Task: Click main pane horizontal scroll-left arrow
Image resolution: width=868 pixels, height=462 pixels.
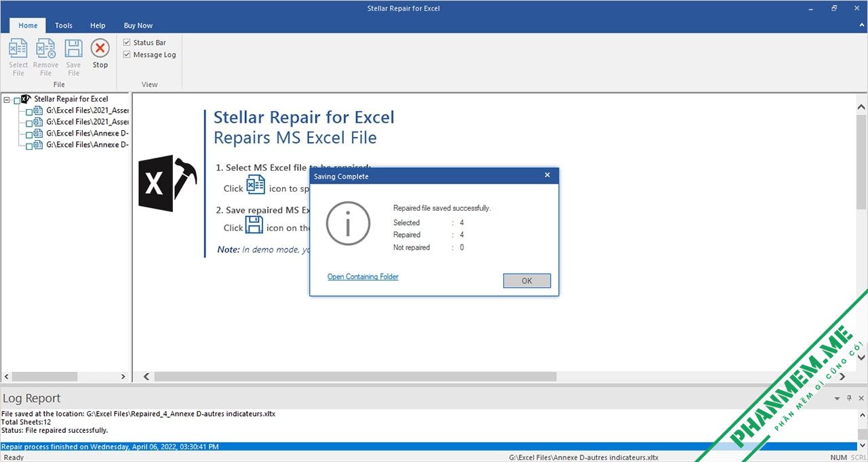Action: (145, 377)
